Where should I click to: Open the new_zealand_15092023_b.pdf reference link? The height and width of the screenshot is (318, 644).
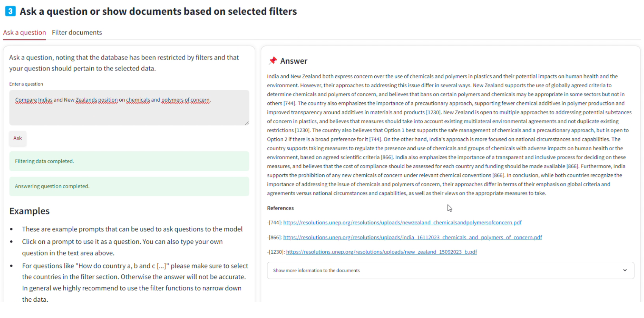pos(381,252)
